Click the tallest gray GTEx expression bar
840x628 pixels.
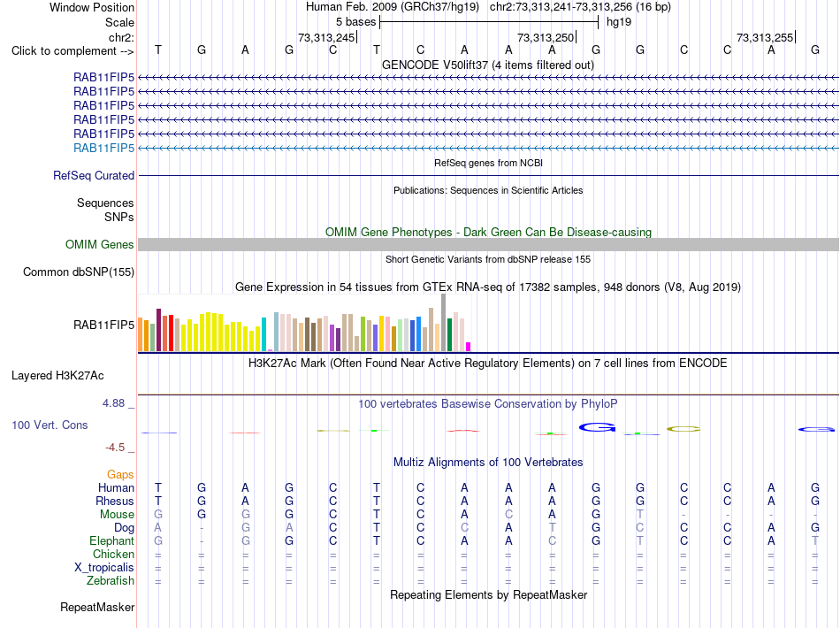pyautogui.click(x=444, y=323)
